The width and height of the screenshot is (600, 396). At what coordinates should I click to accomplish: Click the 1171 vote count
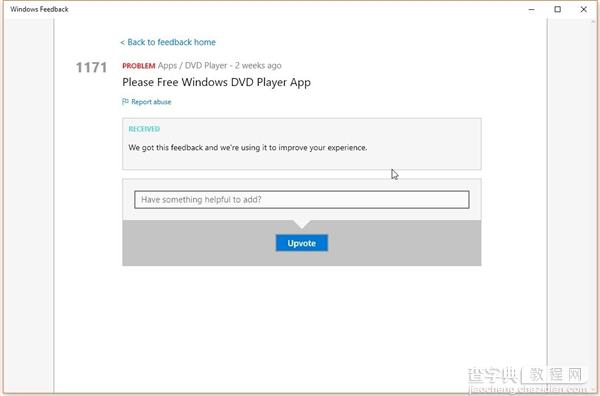click(x=91, y=67)
